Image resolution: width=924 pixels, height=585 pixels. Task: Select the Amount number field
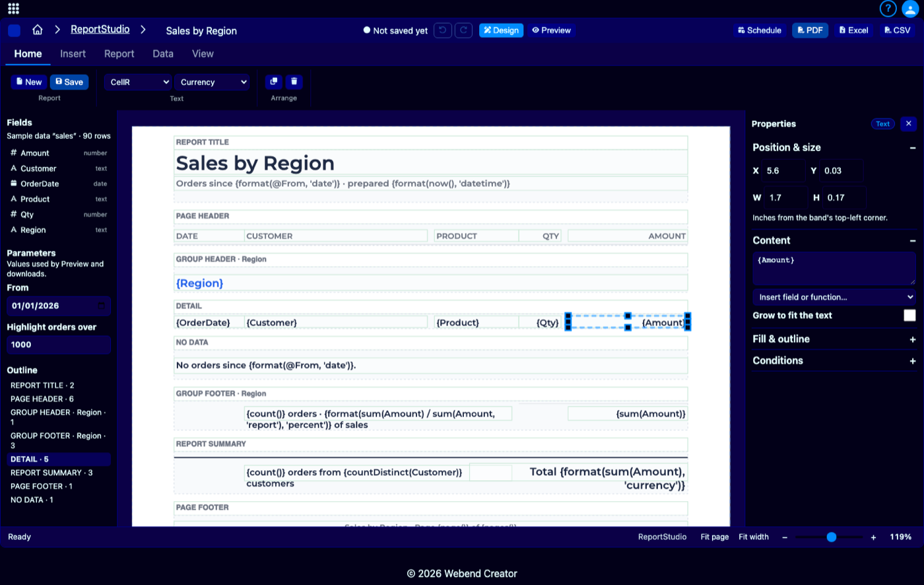(x=58, y=153)
